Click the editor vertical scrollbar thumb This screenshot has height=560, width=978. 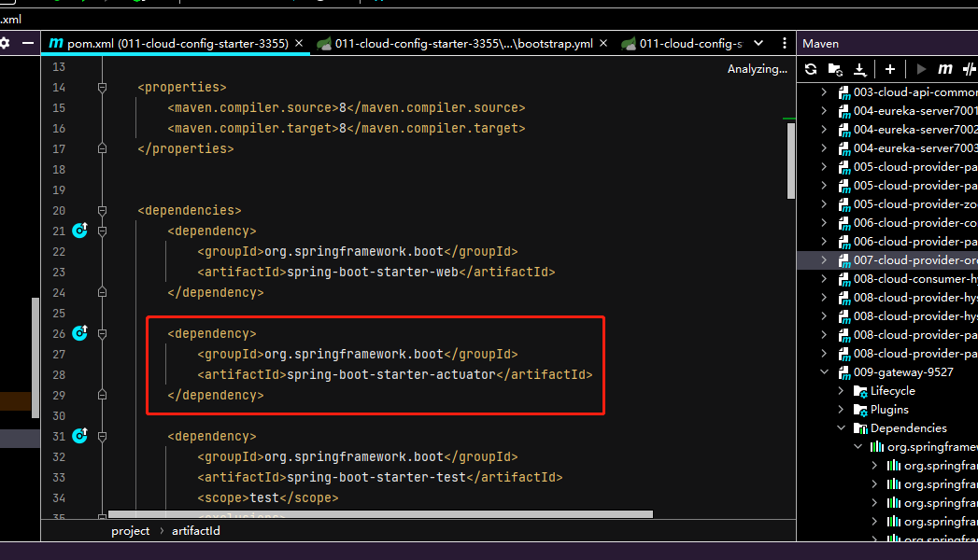pos(791,161)
